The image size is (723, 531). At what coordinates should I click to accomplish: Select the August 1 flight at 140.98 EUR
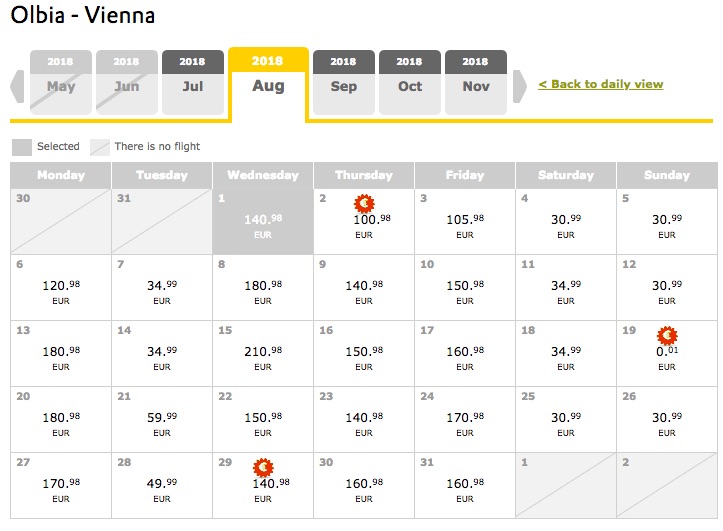[263, 222]
